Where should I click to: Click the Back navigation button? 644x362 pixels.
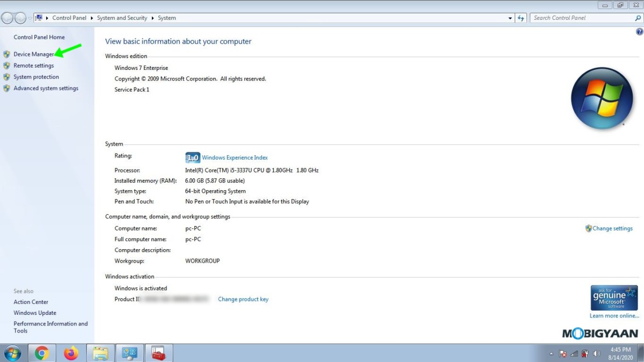coord(8,18)
